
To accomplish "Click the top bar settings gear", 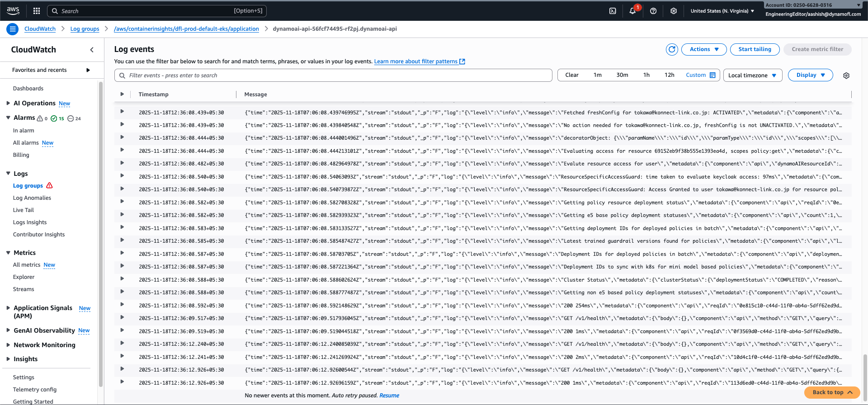I will (x=674, y=11).
